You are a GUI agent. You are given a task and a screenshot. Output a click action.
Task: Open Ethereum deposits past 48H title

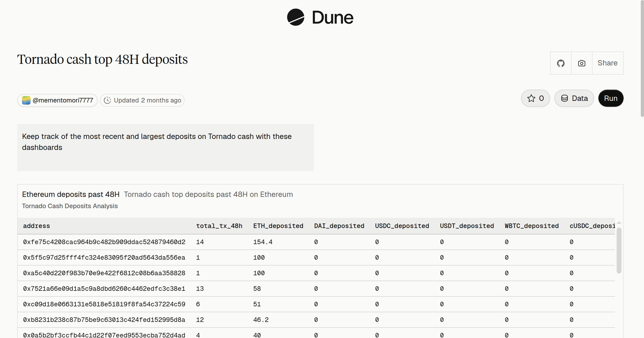71,194
